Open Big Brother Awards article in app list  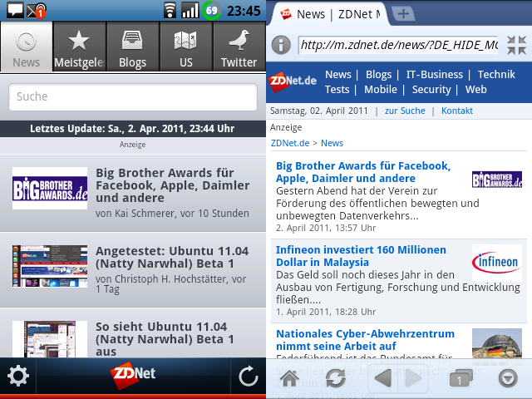[x=133, y=193]
